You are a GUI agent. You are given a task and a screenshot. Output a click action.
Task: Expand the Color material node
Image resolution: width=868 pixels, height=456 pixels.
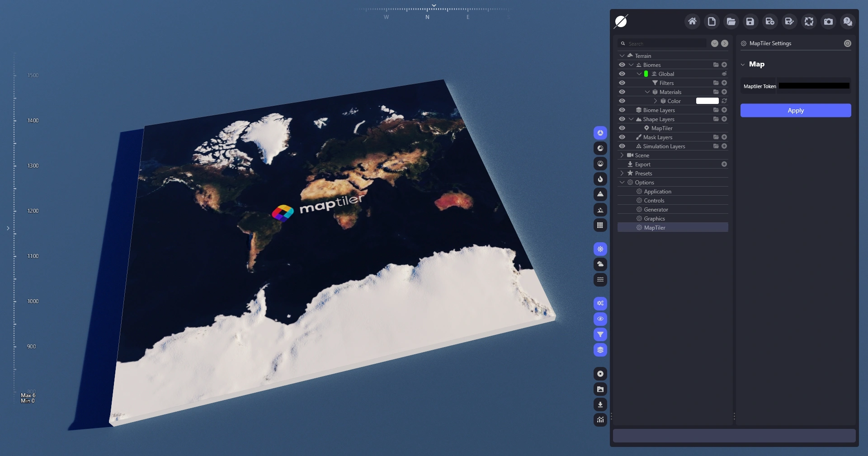656,101
